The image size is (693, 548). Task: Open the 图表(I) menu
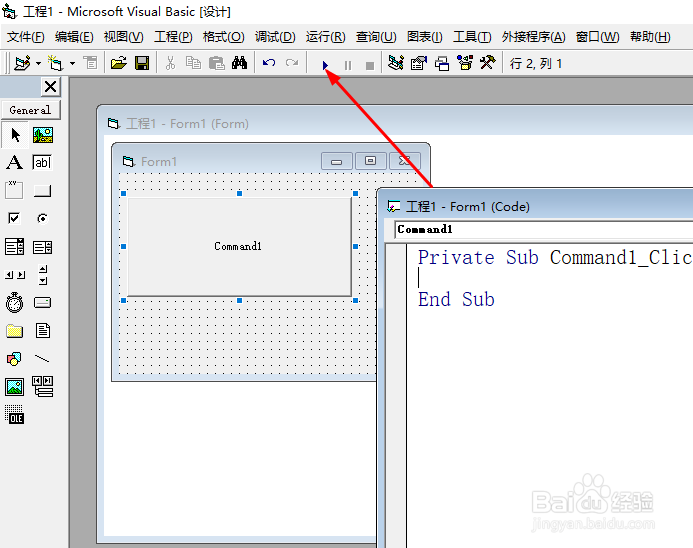425,37
